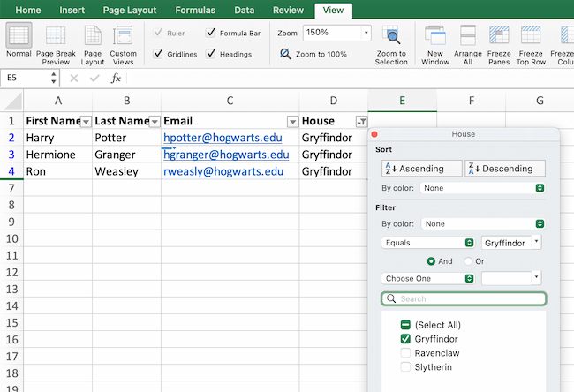This screenshot has height=392, width=574.
Task: Check the Ravenclaw filter option
Action: (406, 352)
